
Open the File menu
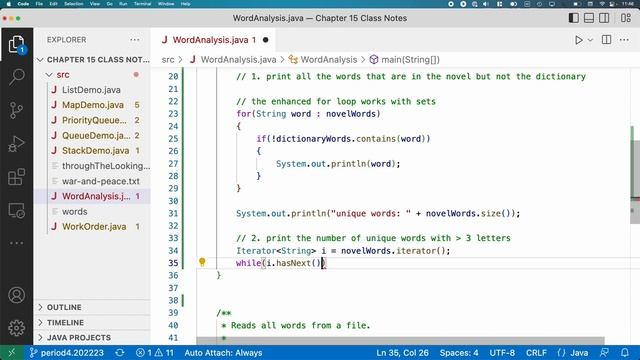[x=39, y=4]
